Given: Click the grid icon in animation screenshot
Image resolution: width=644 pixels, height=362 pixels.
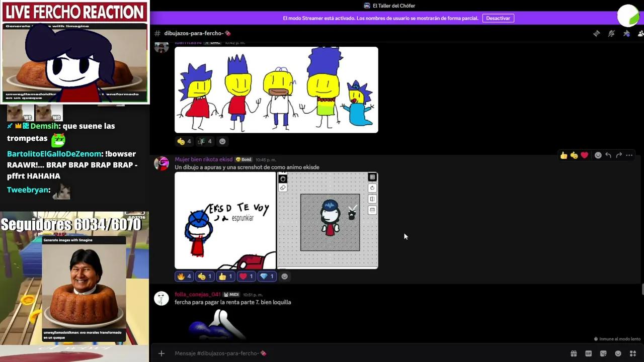Looking at the screenshot, I should click(x=372, y=177).
